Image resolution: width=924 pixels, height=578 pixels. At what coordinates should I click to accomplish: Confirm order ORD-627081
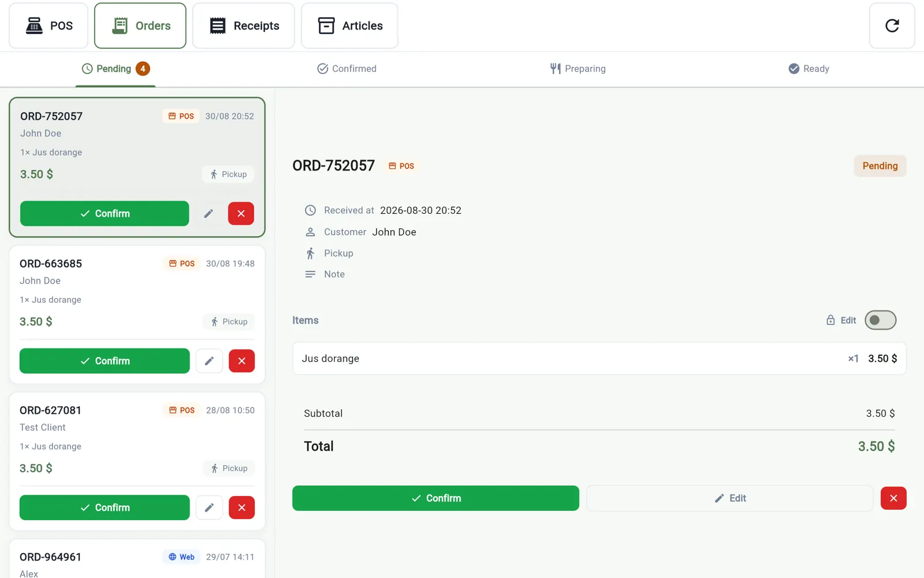click(105, 507)
